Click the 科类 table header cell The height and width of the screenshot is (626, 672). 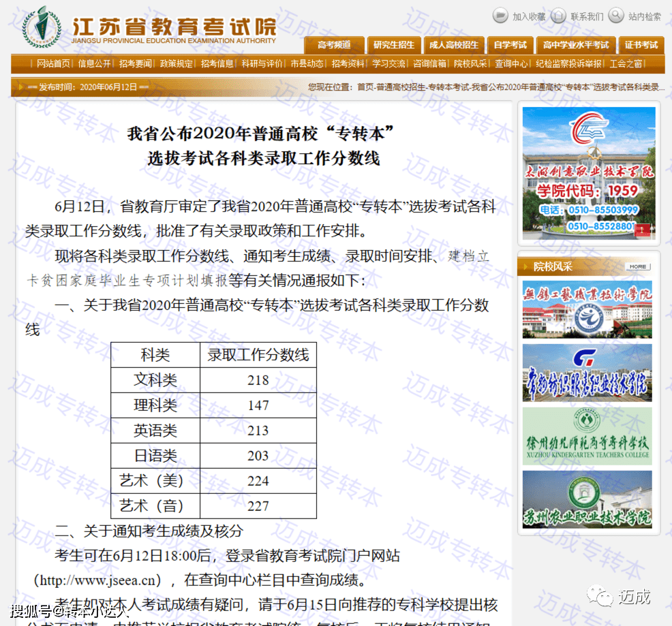(155, 355)
